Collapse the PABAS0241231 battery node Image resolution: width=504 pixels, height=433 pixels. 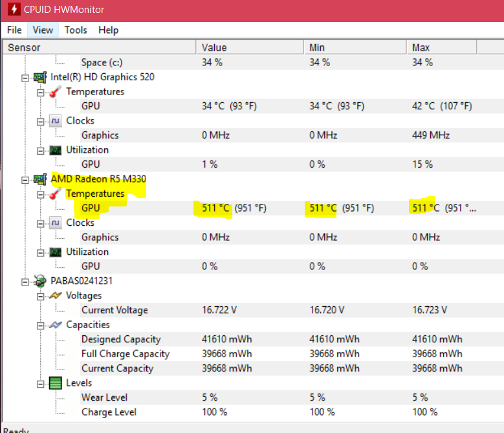tap(25, 282)
